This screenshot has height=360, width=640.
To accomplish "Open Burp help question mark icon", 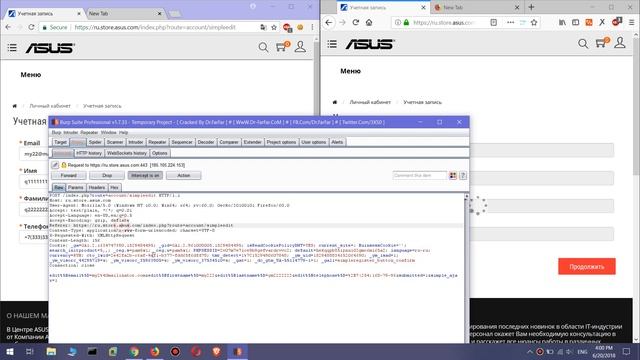I will (463, 176).
